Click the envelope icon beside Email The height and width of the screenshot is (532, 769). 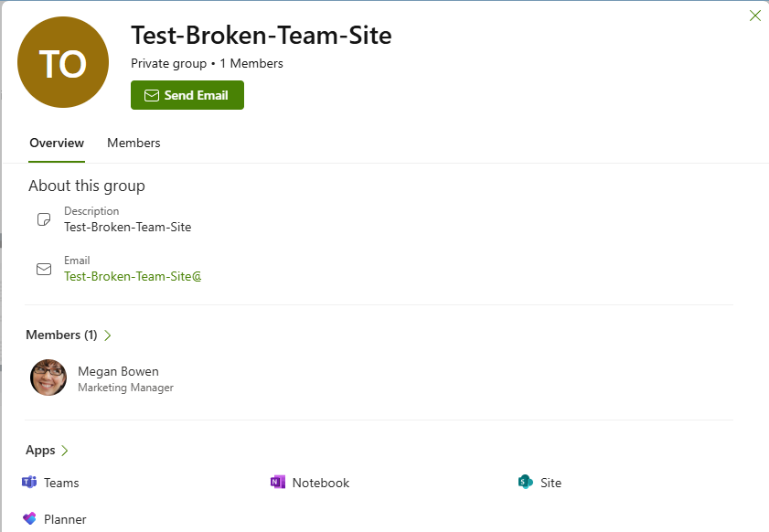pyautogui.click(x=44, y=269)
